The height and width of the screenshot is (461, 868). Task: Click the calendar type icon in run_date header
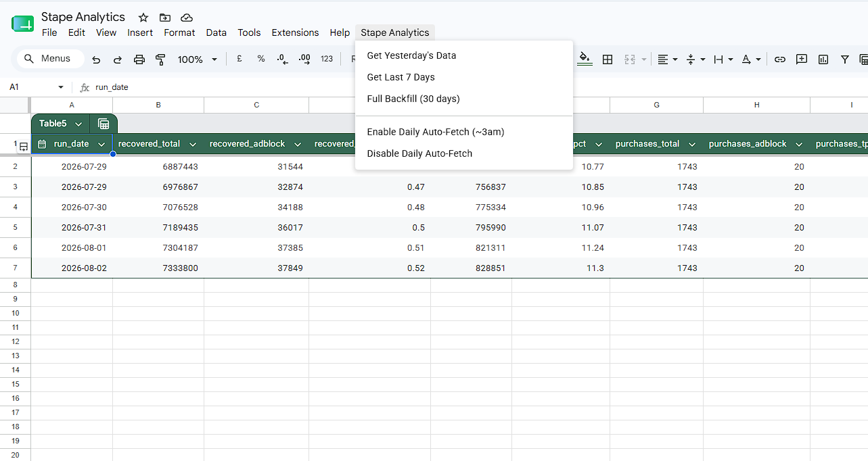42,144
